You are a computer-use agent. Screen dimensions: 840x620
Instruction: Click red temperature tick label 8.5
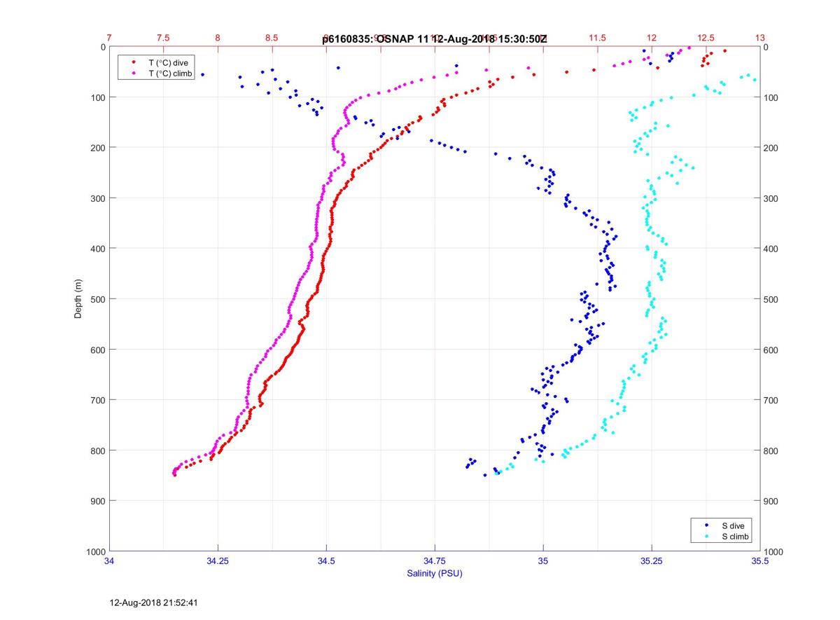pos(272,38)
